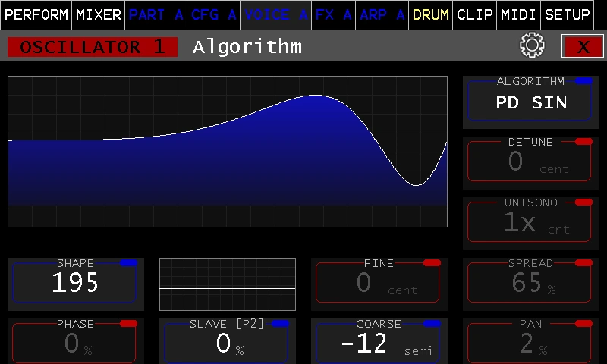
Task: Go to the DRUM tab
Action: pyautogui.click(x=430, y=14)
